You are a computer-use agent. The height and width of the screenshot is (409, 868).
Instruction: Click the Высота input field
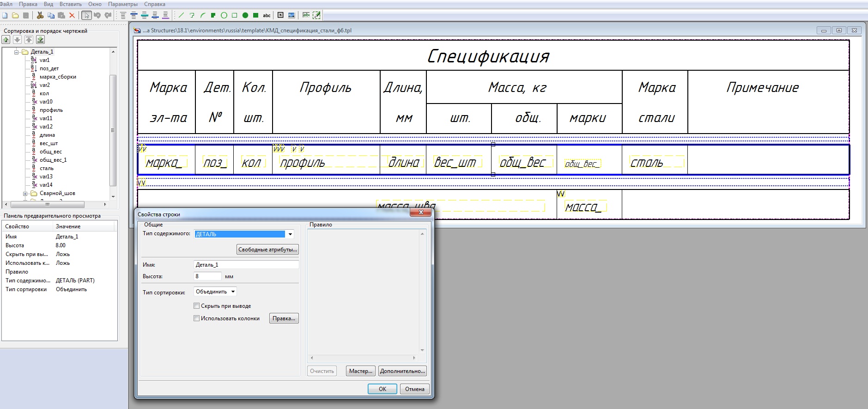207,276
